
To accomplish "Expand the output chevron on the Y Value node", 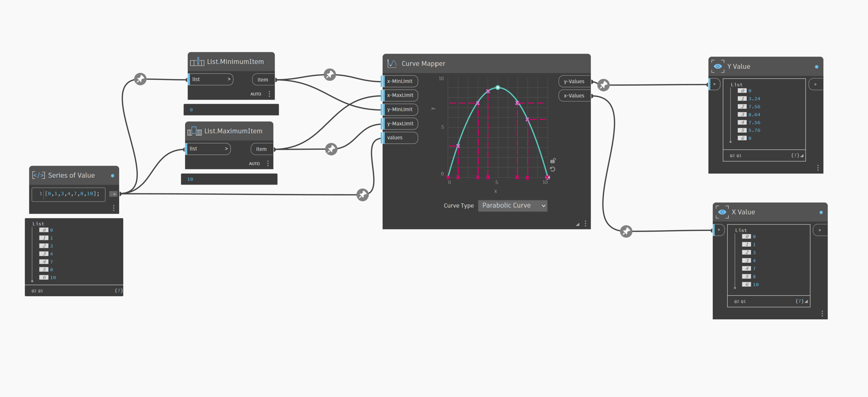I will pyautogui.click(x=815, y=84).
